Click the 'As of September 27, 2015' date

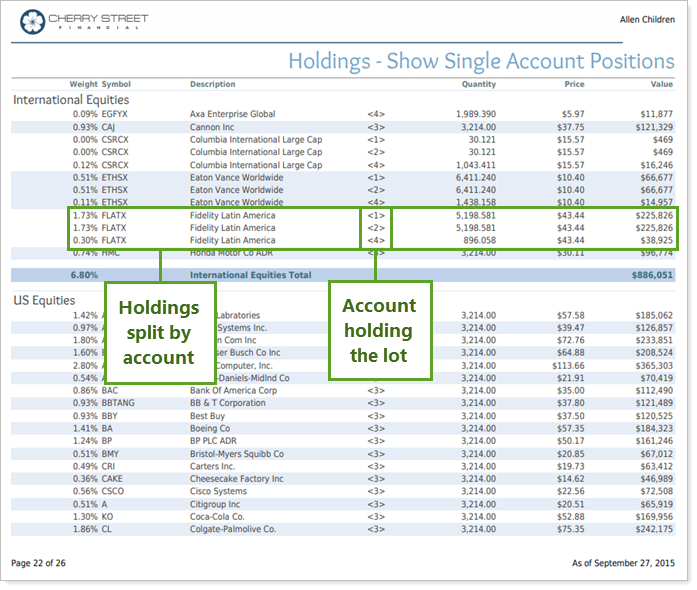pos(622,564)
